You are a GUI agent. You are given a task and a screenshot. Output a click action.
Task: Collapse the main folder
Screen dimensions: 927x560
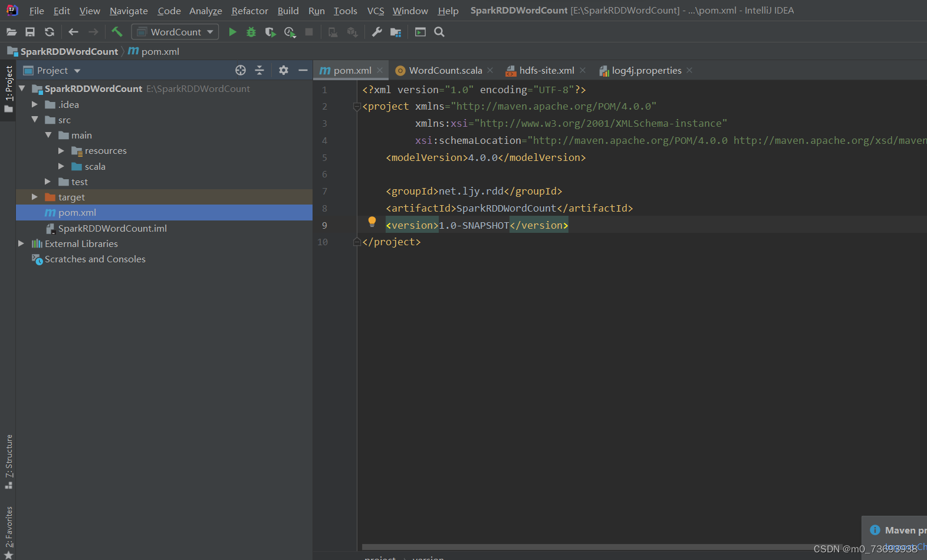(x=48, y=135)
